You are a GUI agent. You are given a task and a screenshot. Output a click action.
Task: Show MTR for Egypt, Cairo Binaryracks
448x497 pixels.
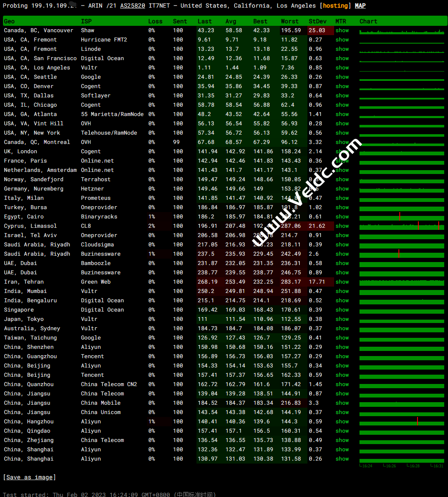tap(342, 216)
